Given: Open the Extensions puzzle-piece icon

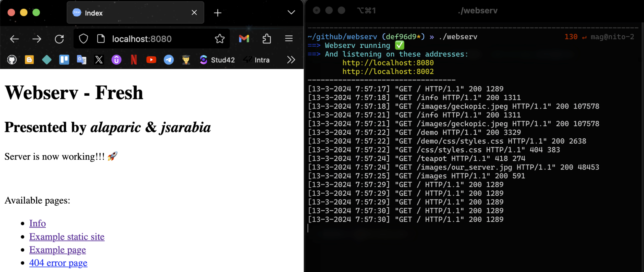Looking at the screenshot, I should click(267, 39).
